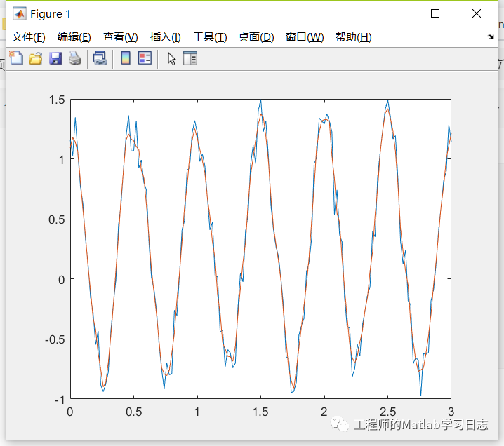Open the 编辑(E) menu

(x=74, y=37)
